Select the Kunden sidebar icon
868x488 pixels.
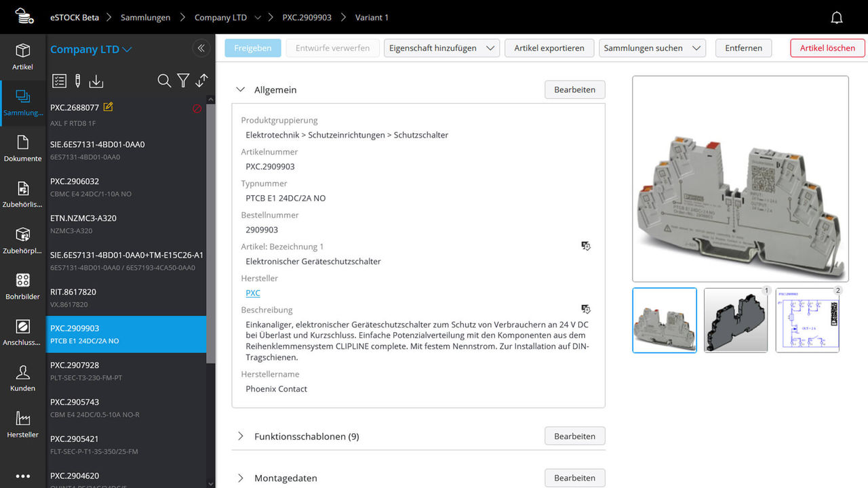(22, 377)
